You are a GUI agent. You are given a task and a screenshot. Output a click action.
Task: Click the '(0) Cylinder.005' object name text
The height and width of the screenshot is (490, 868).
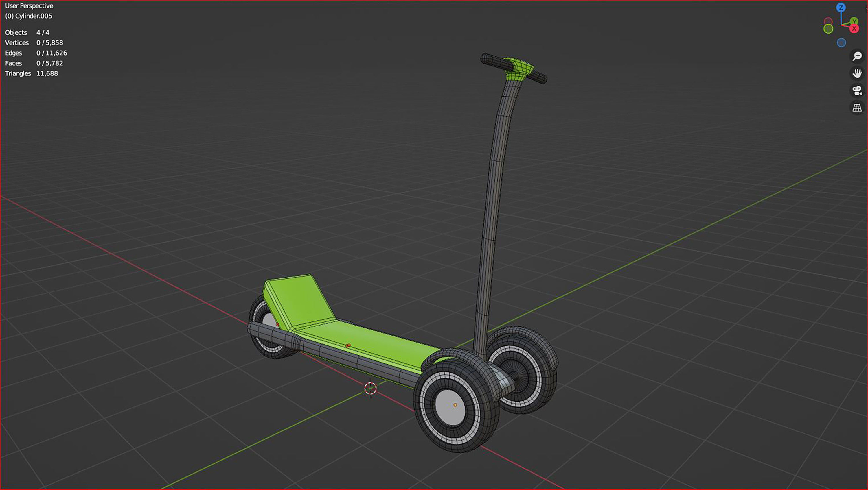point(29,16)
